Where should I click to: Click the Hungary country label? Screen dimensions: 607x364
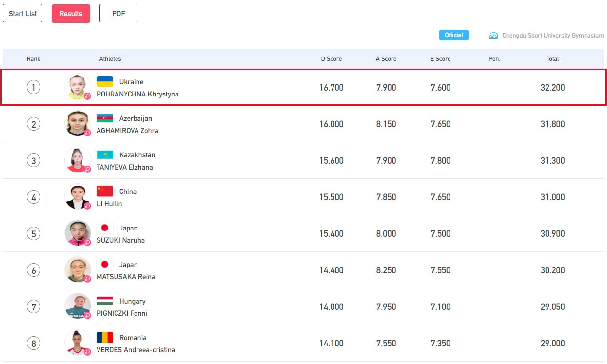[133, 301]
